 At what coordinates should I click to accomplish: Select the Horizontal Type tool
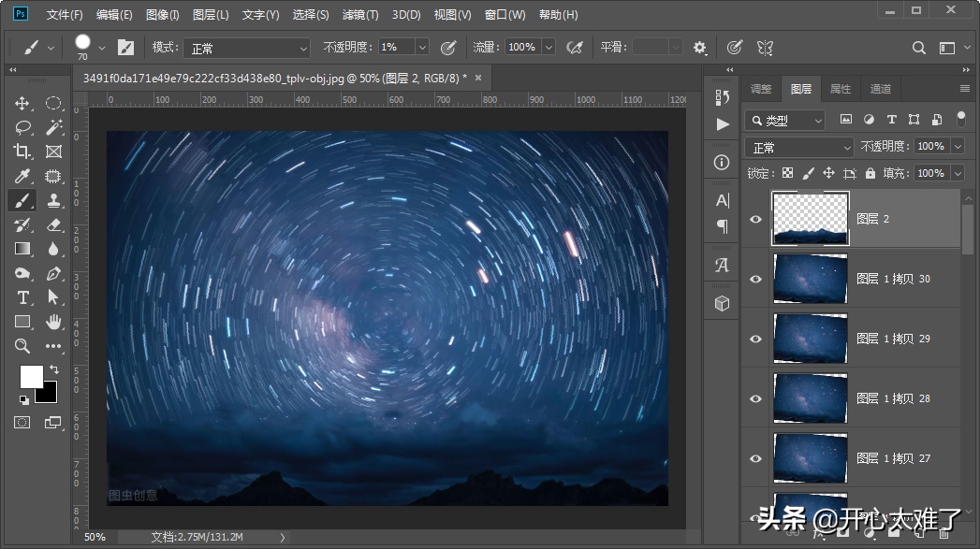coord(22,298)
